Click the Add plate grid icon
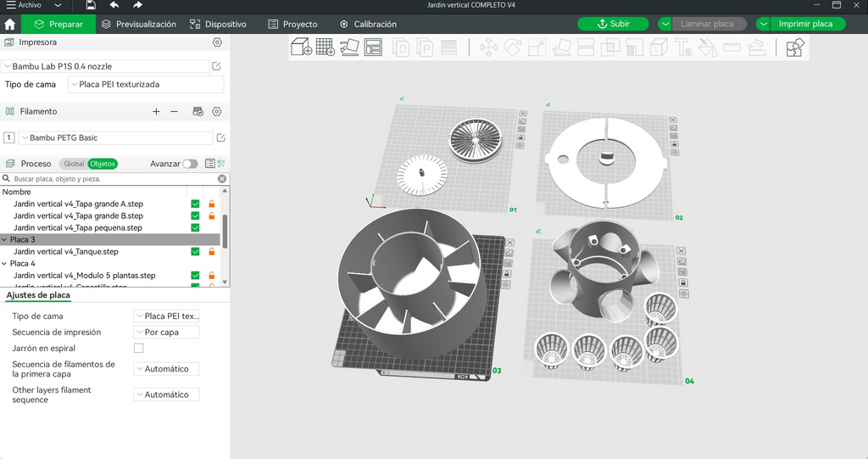868x464 pixels. click(x=325, y=47)
